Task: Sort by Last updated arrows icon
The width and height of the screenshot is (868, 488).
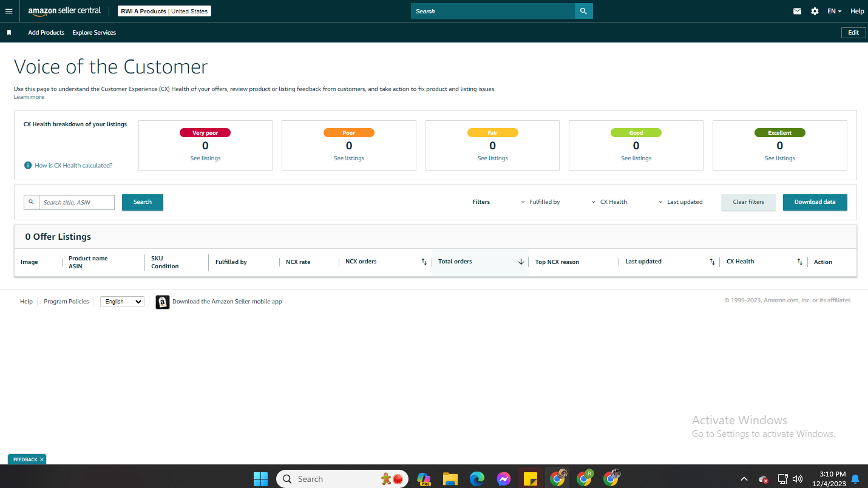Action: [712, 262]
